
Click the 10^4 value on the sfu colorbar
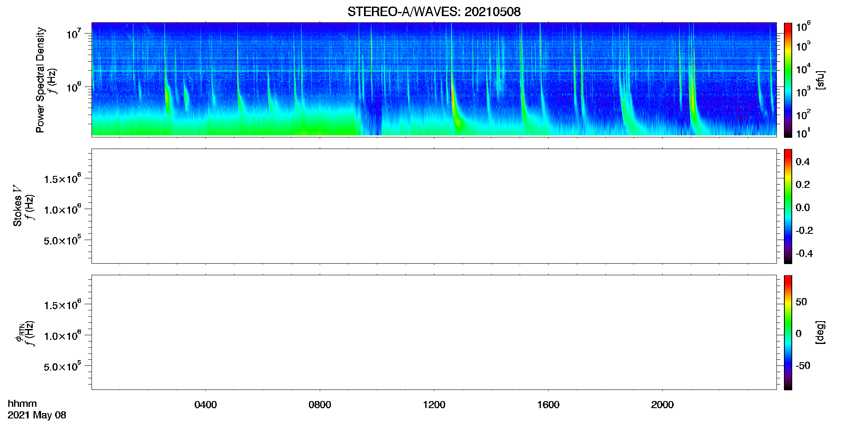(803, 69)
